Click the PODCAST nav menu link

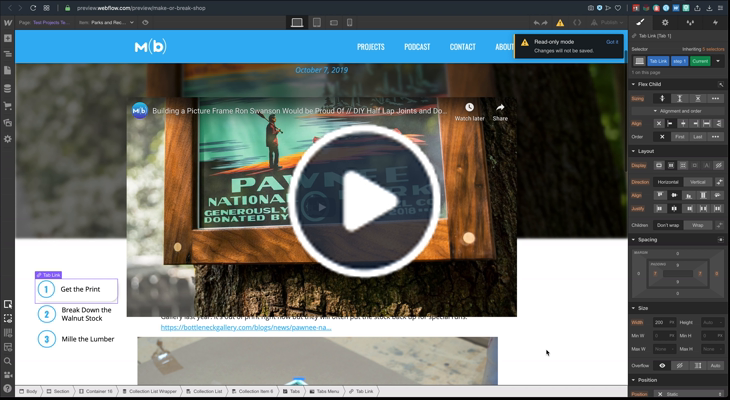[417, 47]
